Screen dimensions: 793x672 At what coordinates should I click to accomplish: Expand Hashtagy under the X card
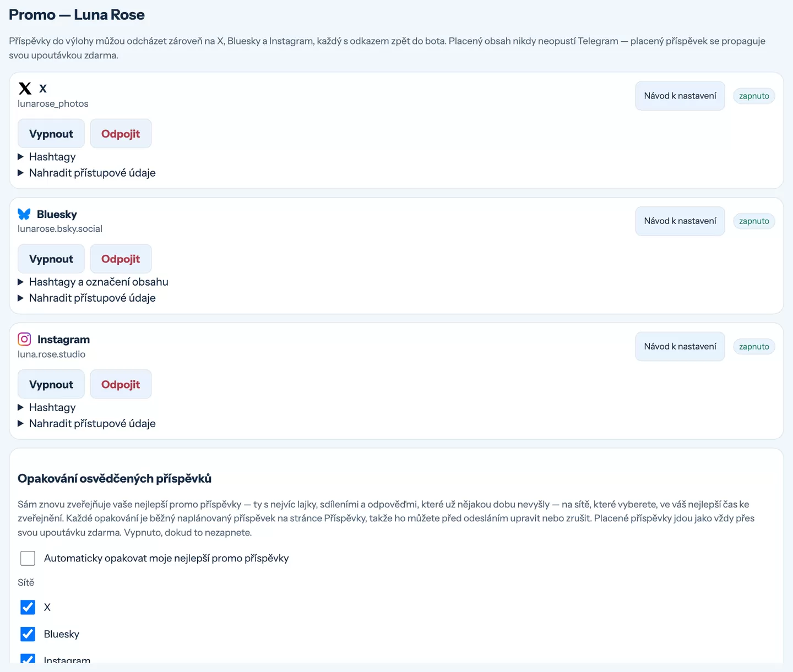pos(47,157)
